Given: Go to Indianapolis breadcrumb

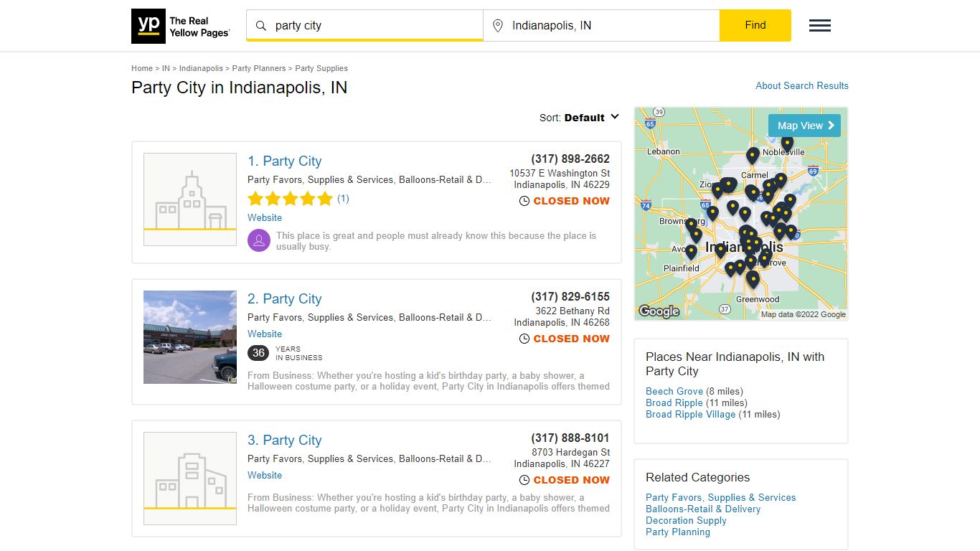Looking at the screenshot, I should point(201,69).
